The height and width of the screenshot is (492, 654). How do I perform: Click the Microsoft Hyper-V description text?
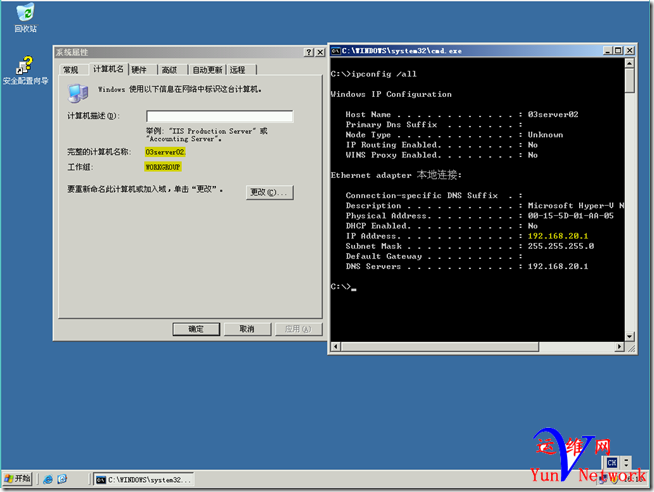coord(576,206)
